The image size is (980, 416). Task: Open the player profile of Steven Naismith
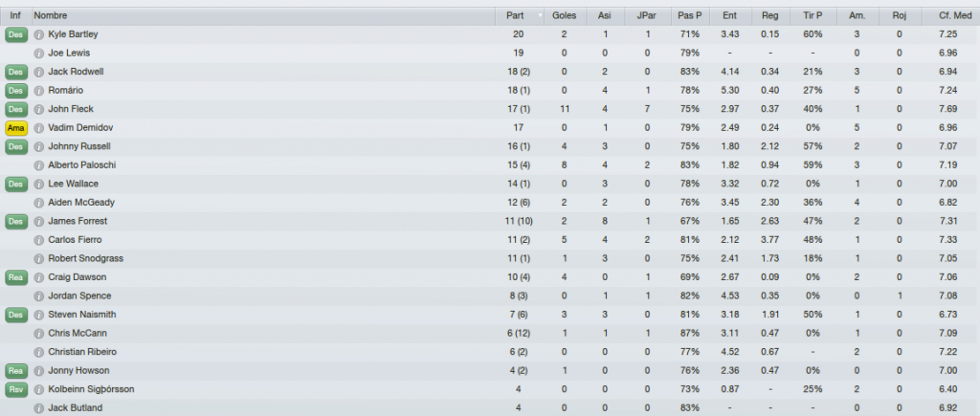click(82, 315)
